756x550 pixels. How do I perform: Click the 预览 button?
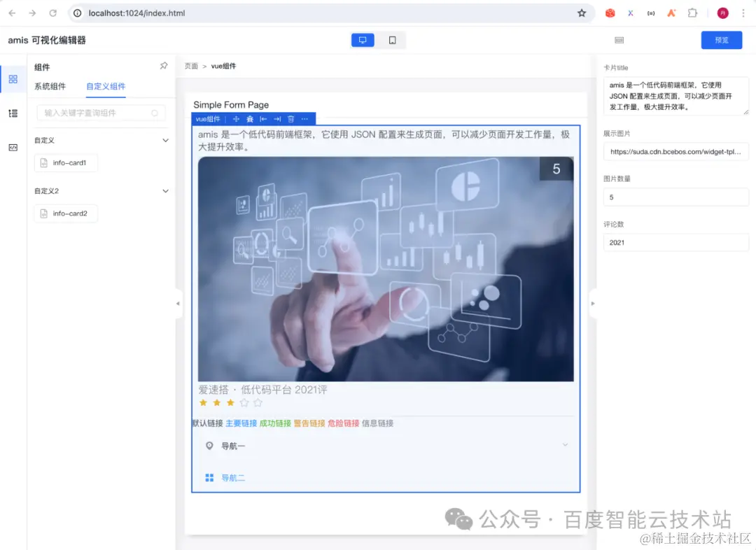tap(722, 40)
